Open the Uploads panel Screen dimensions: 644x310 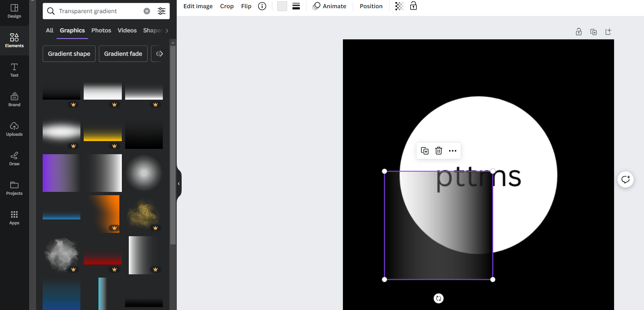[14, 129]
